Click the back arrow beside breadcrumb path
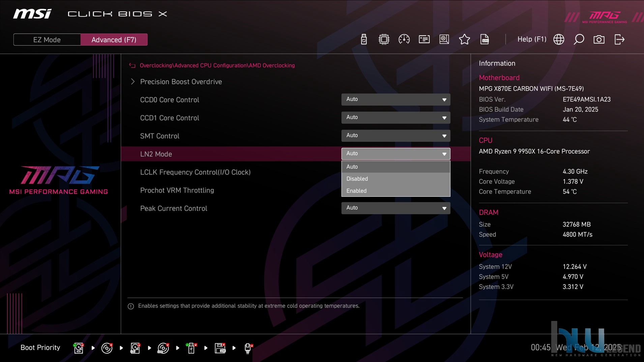The width and height of the screenshot is (644, 362). (x=132, y=65)
